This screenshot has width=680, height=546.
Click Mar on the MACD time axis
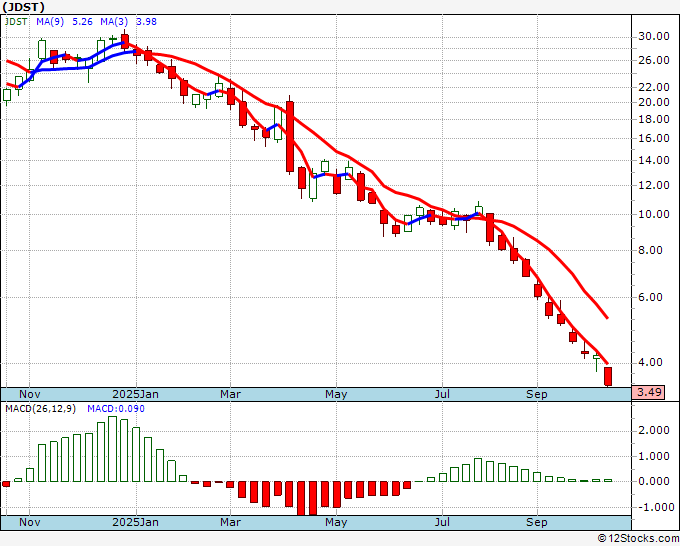coord(230,522)
